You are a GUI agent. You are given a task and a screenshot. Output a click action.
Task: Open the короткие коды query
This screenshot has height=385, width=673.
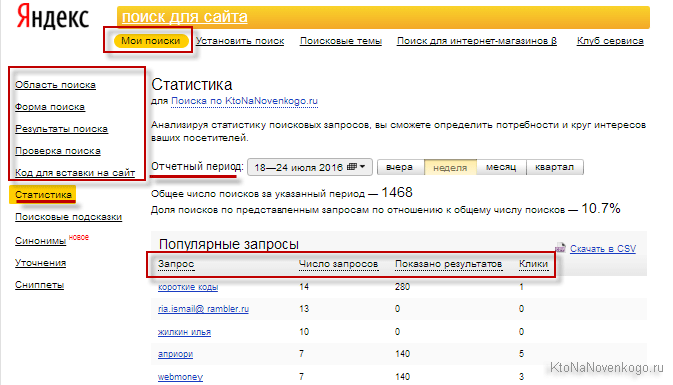click(x=188, y=287)
